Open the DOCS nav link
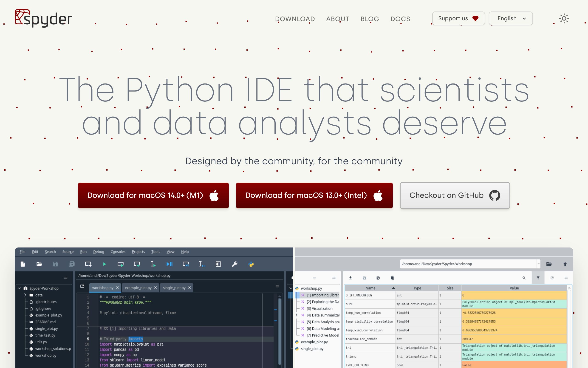 click(x=400, y=19)
